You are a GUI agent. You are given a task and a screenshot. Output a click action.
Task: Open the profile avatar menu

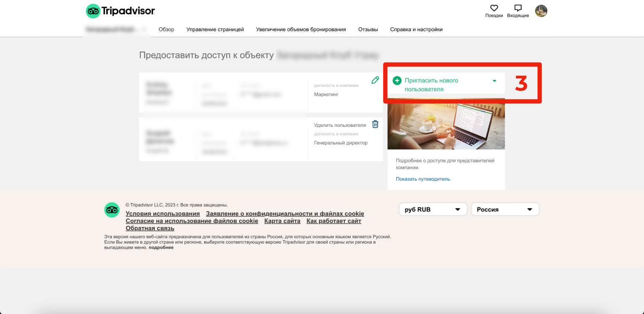click(541, 11)
